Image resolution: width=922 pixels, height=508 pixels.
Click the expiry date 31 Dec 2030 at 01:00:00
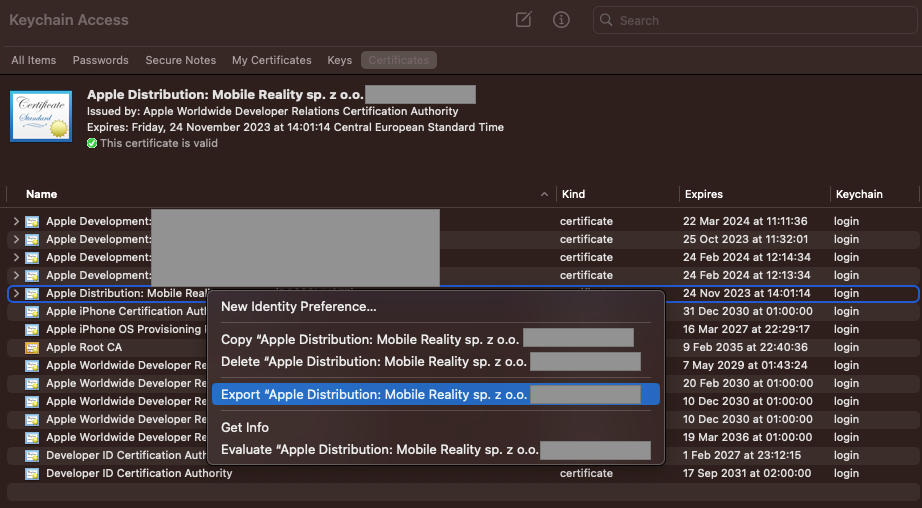pos(747,311)
